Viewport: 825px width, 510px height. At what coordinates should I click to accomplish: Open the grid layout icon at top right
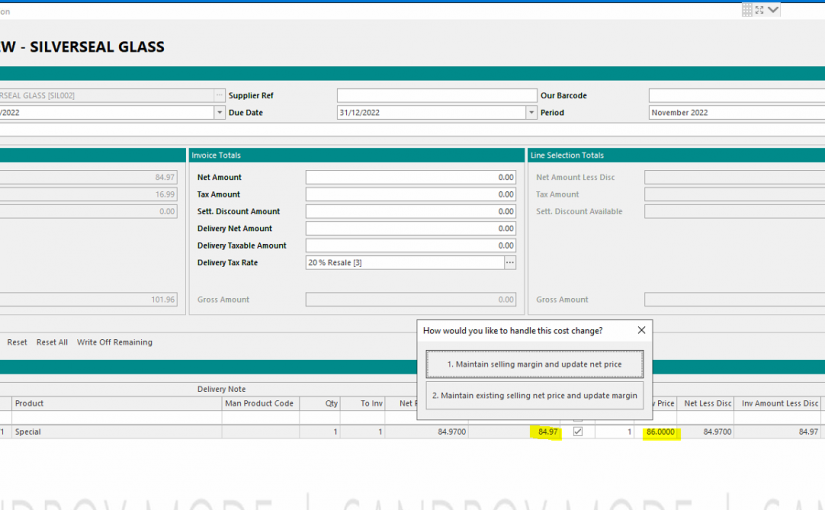747,10
